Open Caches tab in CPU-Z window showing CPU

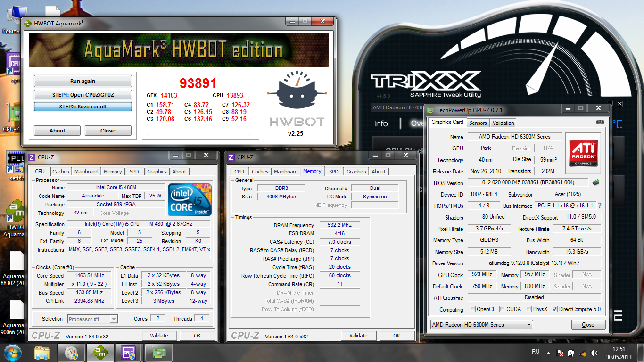point(60,172)
